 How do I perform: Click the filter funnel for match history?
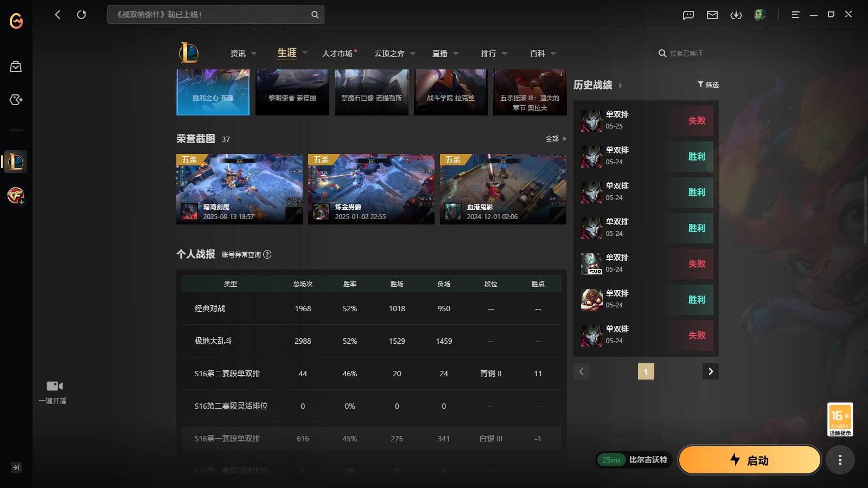[x=700, y=85]
